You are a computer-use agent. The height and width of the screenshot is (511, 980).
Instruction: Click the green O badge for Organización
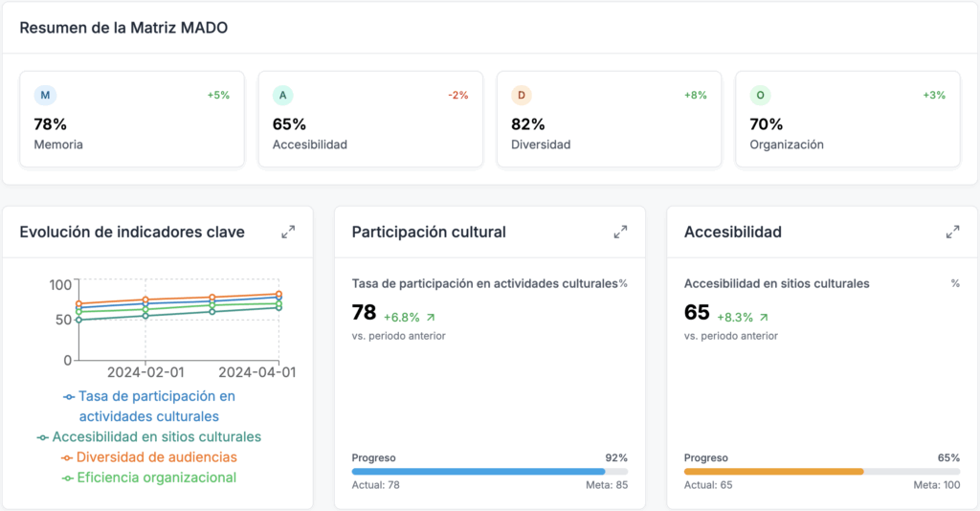click(760, 95)
